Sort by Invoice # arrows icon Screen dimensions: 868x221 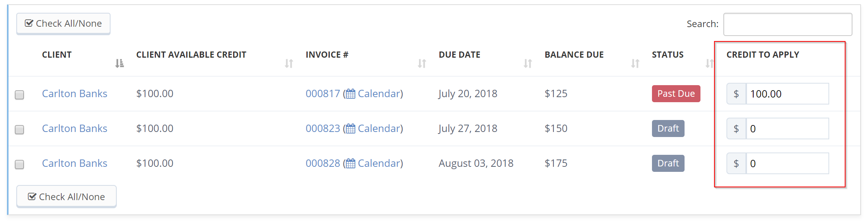tap(422, 63)
